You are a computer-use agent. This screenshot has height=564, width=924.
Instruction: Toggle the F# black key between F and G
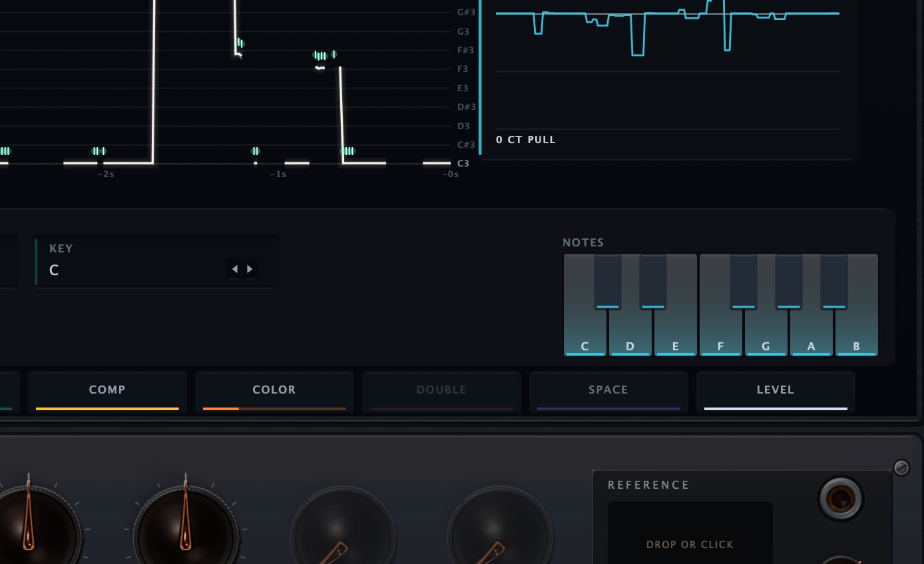tap(744, 282)
